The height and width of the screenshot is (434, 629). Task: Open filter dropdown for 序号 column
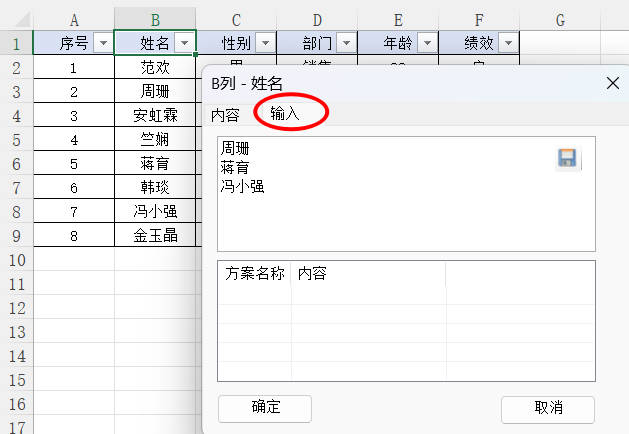click(102, 42)
